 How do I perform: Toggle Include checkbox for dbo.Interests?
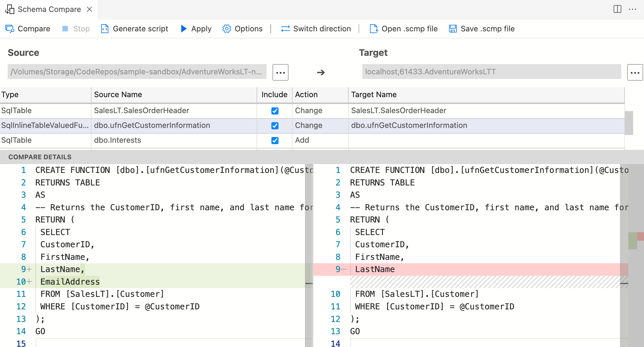275,140
